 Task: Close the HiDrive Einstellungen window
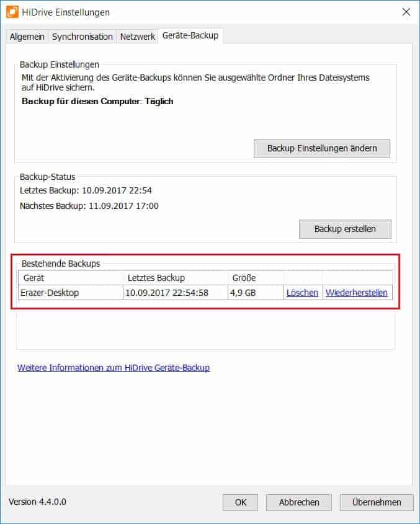click(x=406, y=12)
